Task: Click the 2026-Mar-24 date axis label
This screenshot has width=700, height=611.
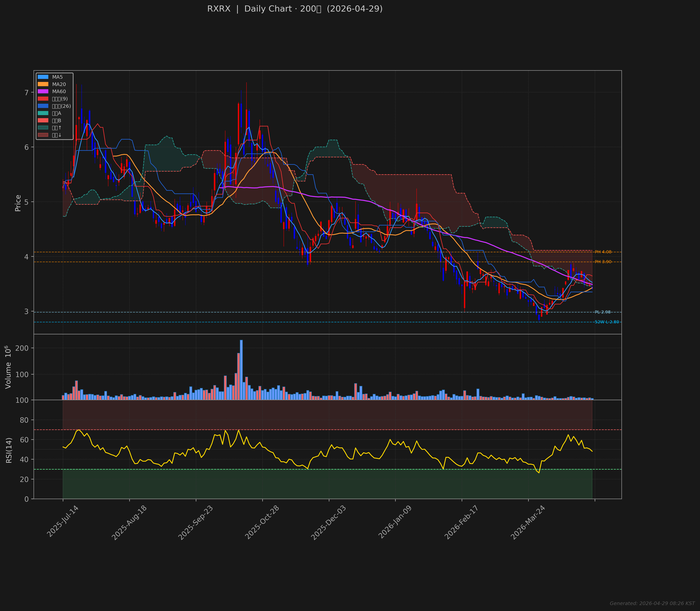Action: (527, 523)
